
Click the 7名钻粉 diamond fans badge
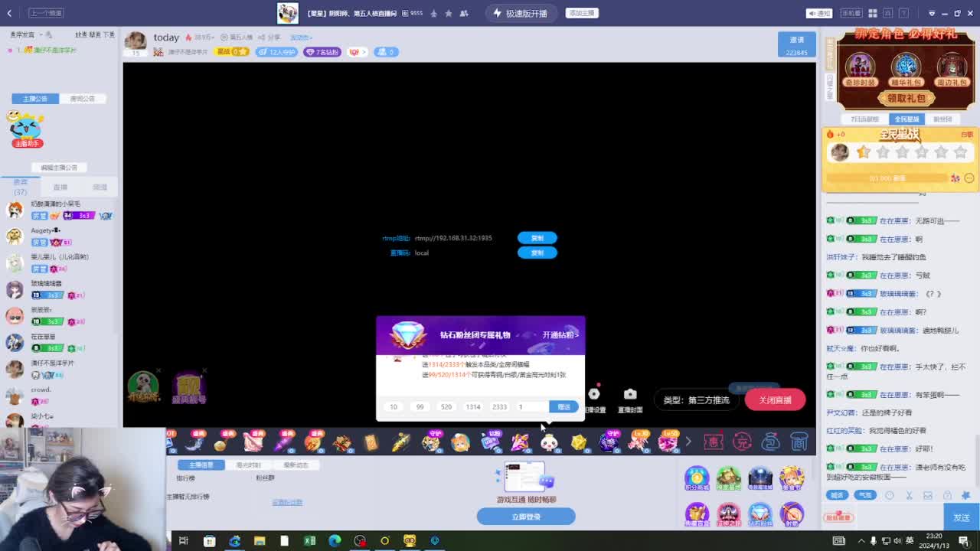click(322, 52)
